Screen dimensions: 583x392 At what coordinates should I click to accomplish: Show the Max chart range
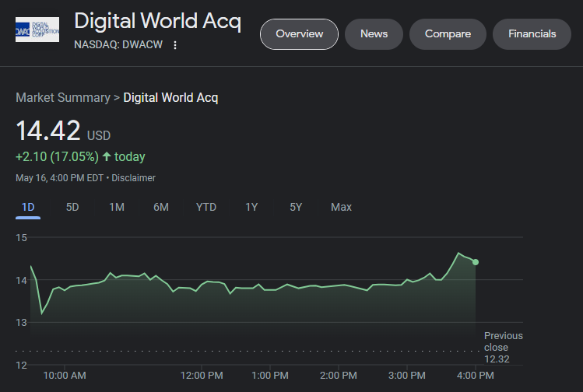click(341, 207)
